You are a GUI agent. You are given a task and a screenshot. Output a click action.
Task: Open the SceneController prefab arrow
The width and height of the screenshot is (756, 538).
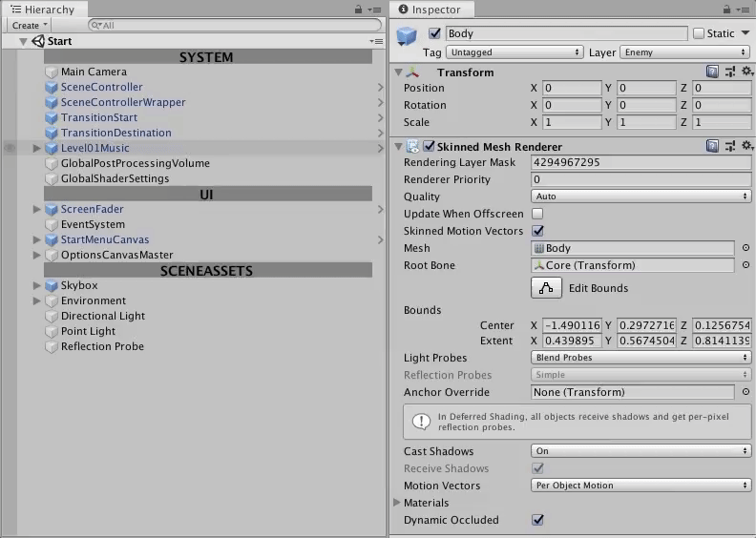380,87
